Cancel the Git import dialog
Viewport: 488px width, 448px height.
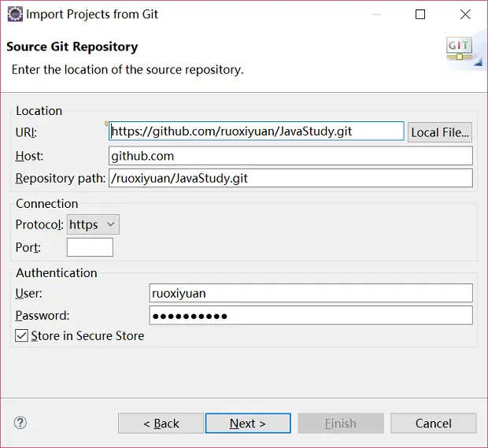coord(434,424)
